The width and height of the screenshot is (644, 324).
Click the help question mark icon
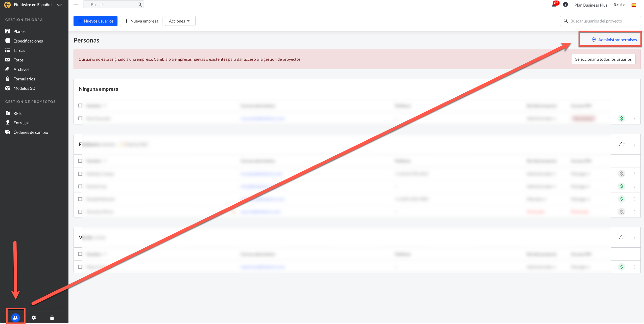pyautogui.click(x=565, y=5)
